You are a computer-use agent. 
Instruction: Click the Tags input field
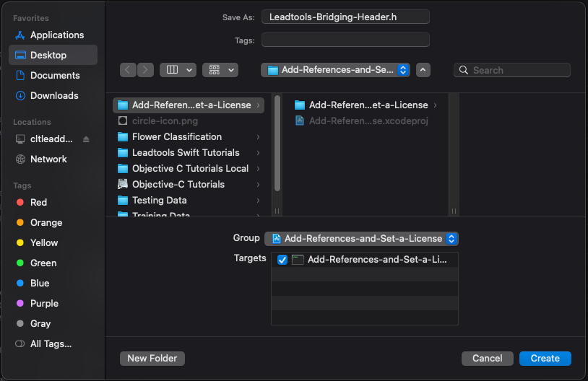(x=345, y=40)
